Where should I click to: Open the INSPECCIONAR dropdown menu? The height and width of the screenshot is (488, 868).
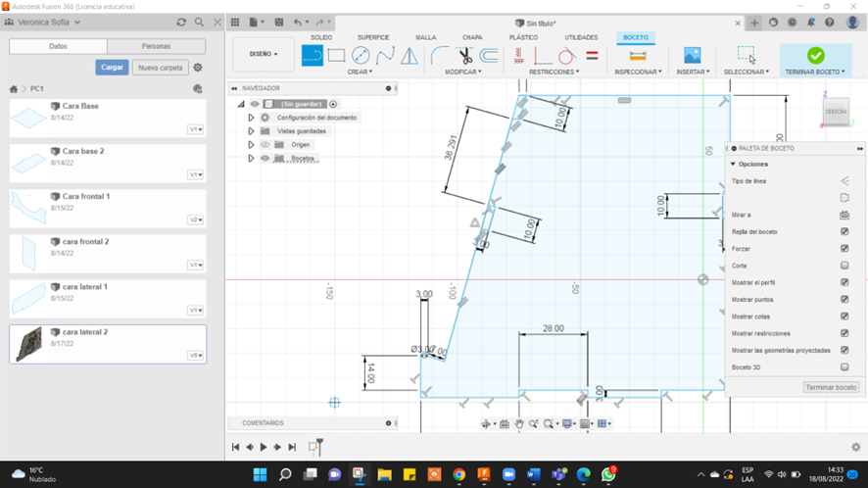pyautogui.click(x=639, y=72)
